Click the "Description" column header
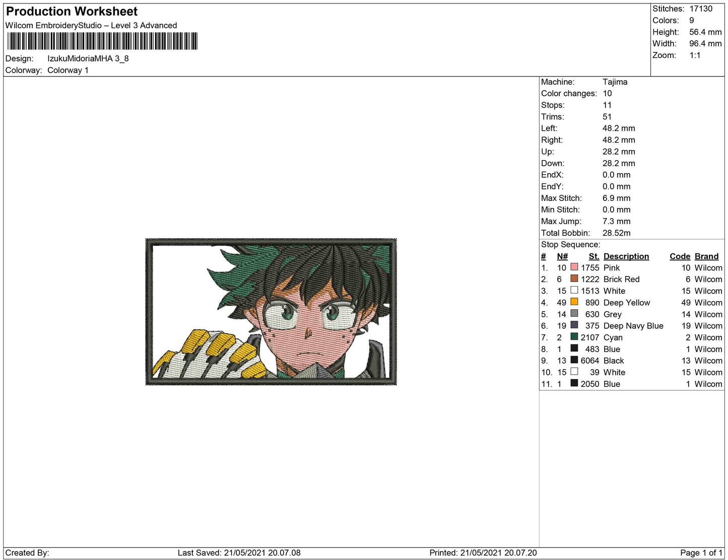Screen dimensions: 728x560 tap(626, 256)
